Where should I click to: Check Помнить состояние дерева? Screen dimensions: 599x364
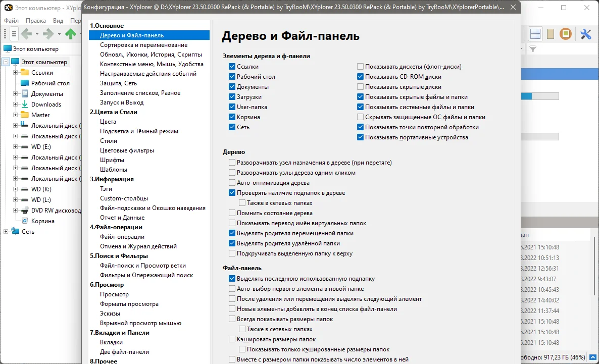tap(232, 213)
